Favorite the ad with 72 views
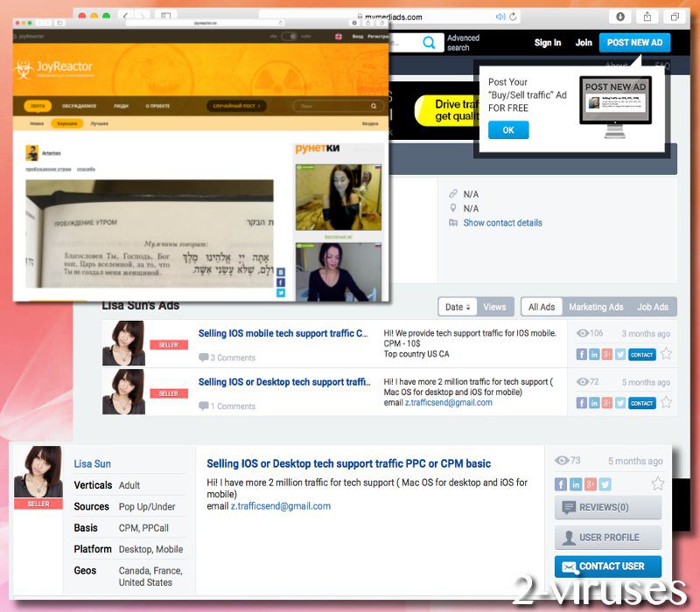The height and width of the screenshot is (612, 700). pos(666,402)
